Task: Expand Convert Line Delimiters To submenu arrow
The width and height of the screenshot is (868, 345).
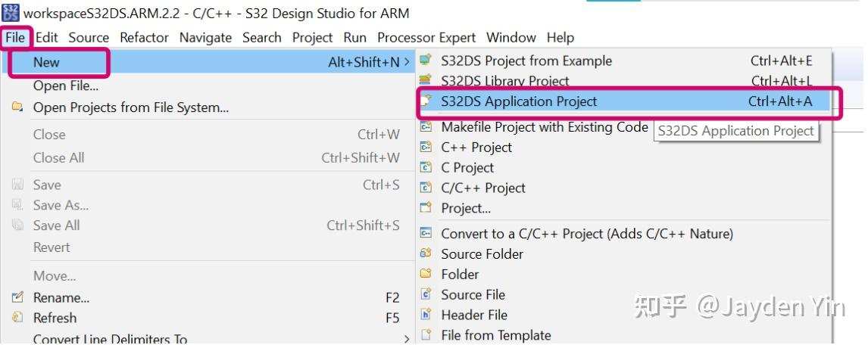Action: point(407,339)
